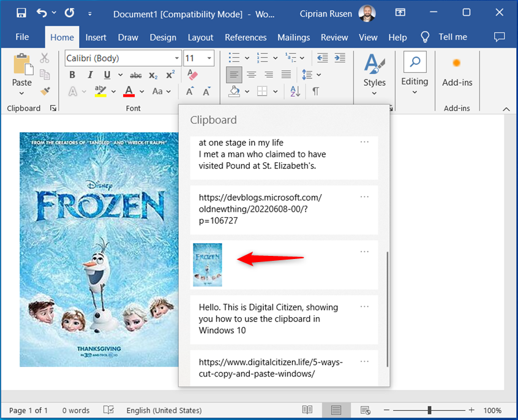Switch to the Mailings tab
The image size is (518, 420).
294,37
